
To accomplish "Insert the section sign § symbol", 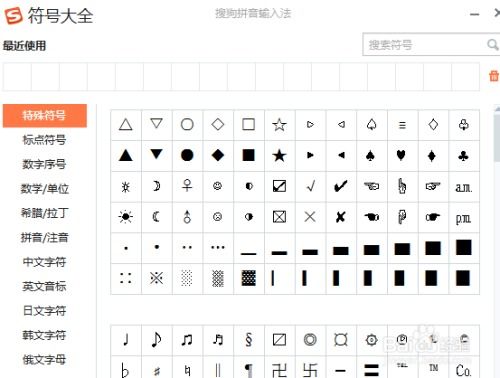I will [249, 340].
